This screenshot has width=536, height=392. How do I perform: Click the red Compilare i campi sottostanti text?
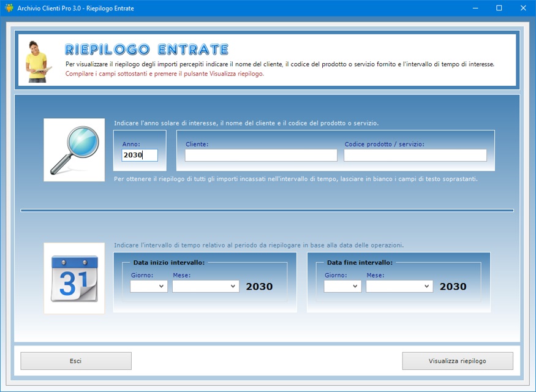164,73
